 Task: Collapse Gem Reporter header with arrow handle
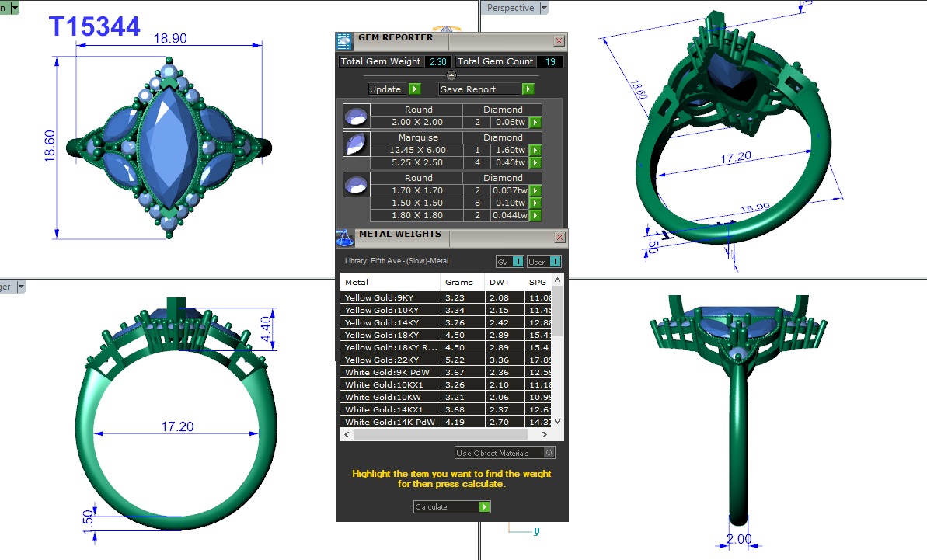coord(451,75)
